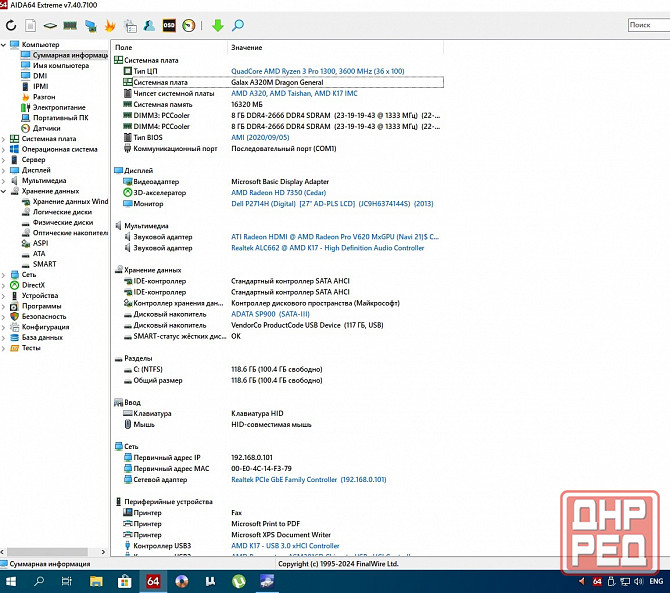Open the Разгон tree item
This screenshot has width=670, height=593.
[44, 97]
